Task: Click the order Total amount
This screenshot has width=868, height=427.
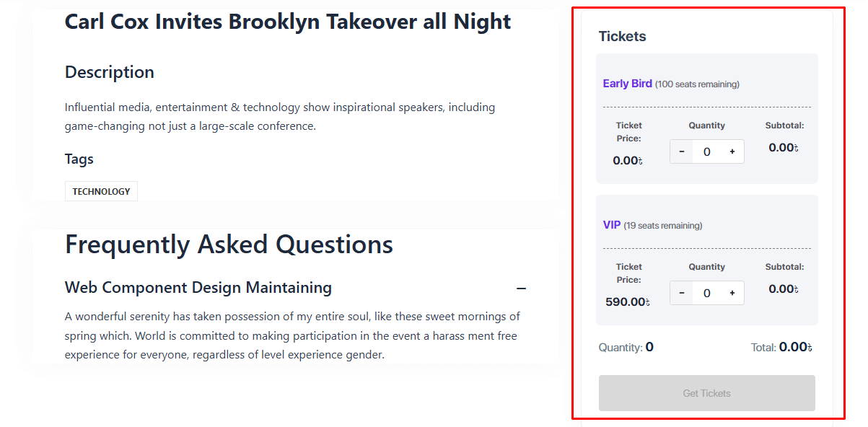Action: click(x=795, y=347)
